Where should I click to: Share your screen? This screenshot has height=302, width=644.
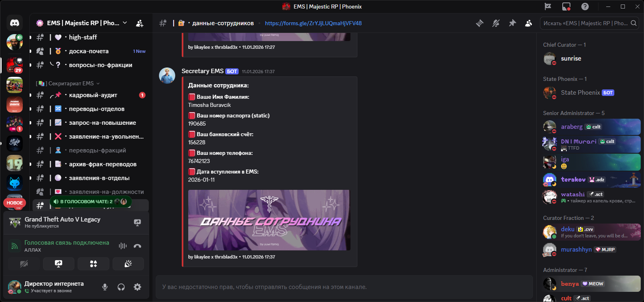59,264
